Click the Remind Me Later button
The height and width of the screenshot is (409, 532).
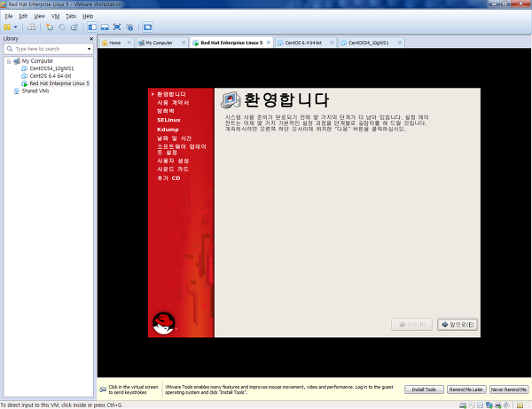pos(466,389)
